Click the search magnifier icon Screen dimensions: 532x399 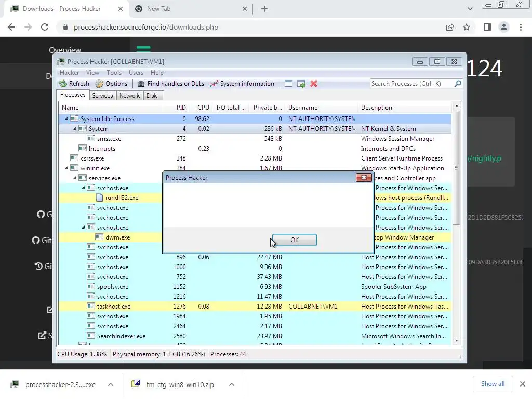click(458, 84)
